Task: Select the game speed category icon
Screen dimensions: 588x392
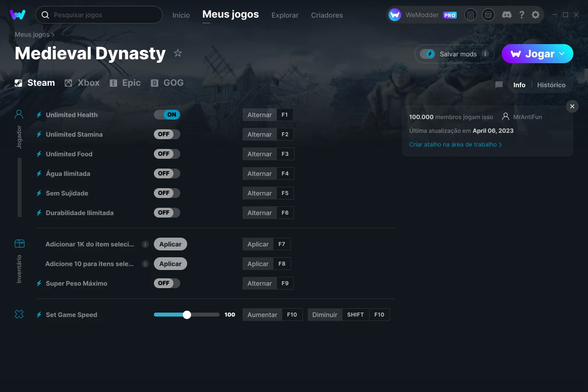Action: coord(19,314)
